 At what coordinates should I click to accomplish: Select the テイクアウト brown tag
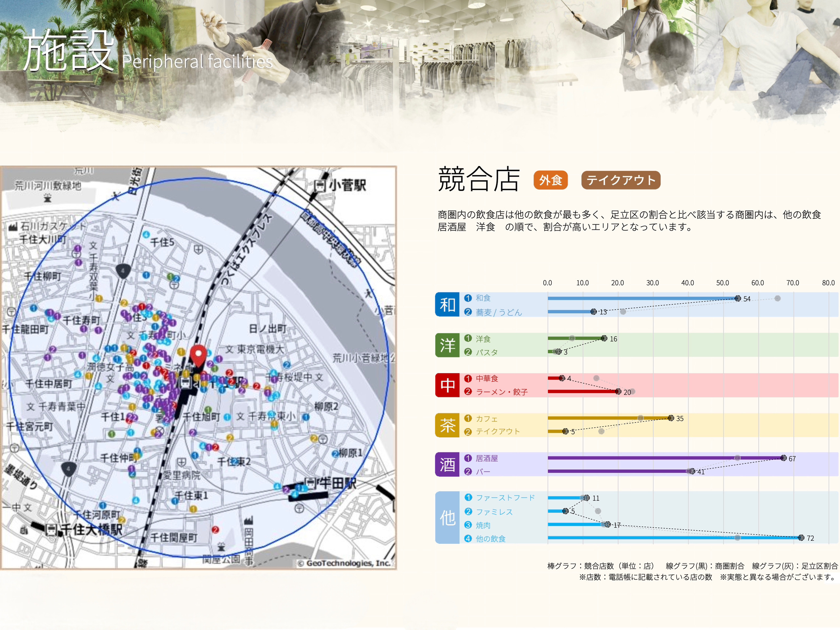[x=620, y=180]
